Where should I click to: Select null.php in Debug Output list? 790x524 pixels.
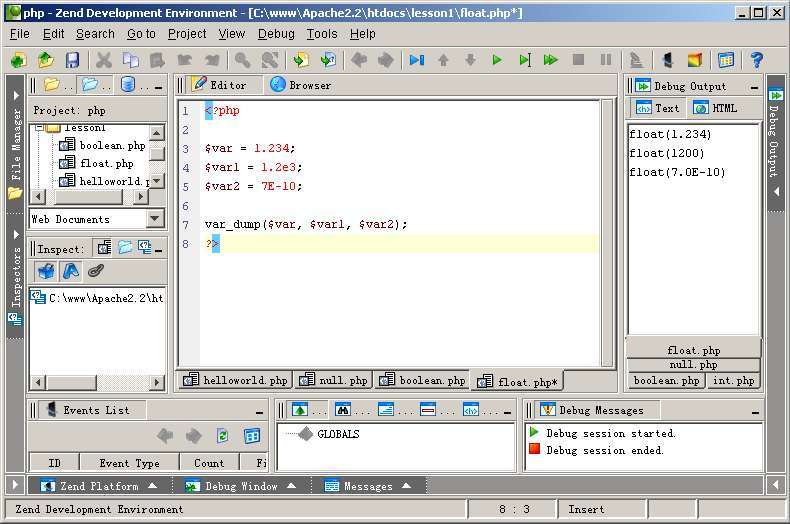[693, 364]
